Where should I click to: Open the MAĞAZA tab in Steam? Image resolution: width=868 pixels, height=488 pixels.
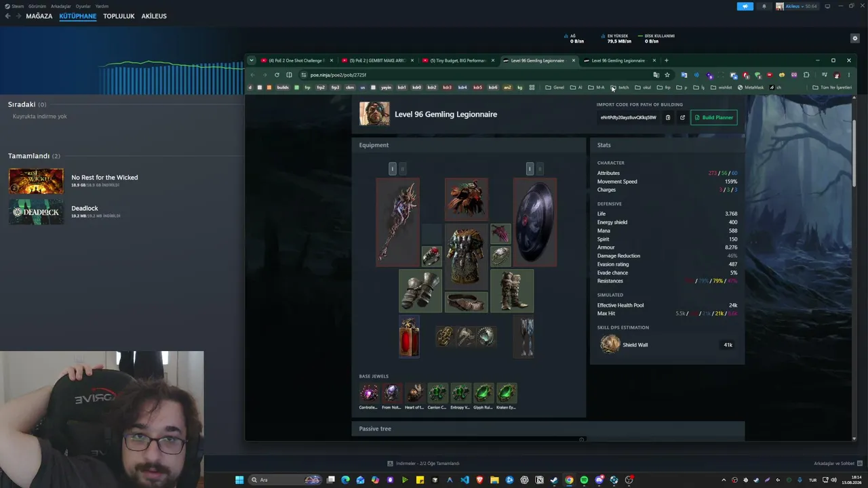point(39,16)
